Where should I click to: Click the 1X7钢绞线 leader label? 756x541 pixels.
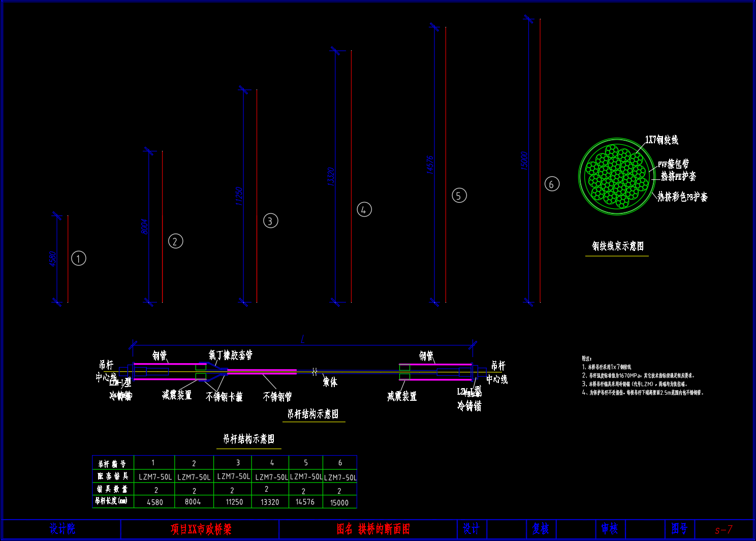[661, 140]
